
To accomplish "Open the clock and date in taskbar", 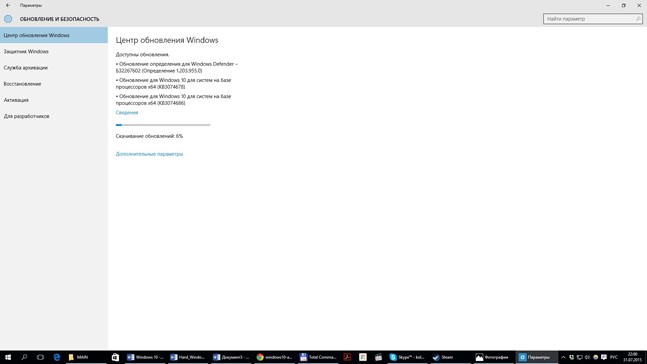I will click(x=632, y=357).
